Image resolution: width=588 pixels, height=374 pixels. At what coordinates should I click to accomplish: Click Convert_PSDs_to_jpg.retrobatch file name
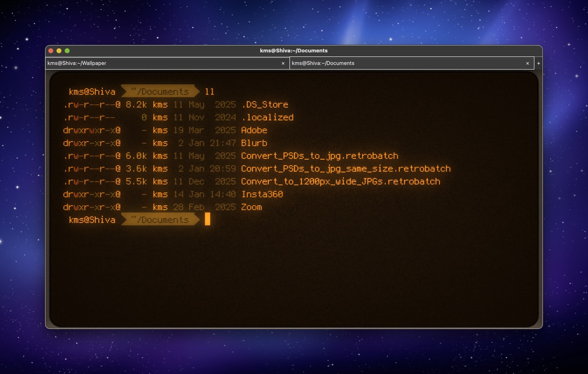tap(319, 156)
